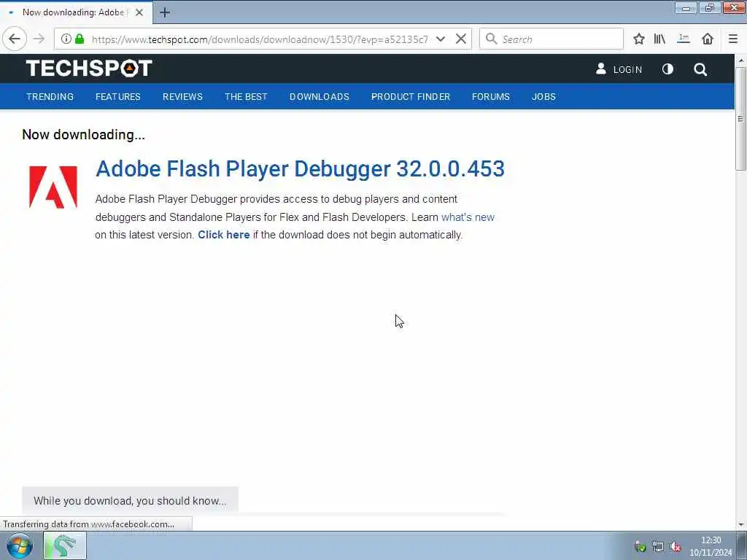
Task: Open the JOBS page
Action: (x=543, y=97)
